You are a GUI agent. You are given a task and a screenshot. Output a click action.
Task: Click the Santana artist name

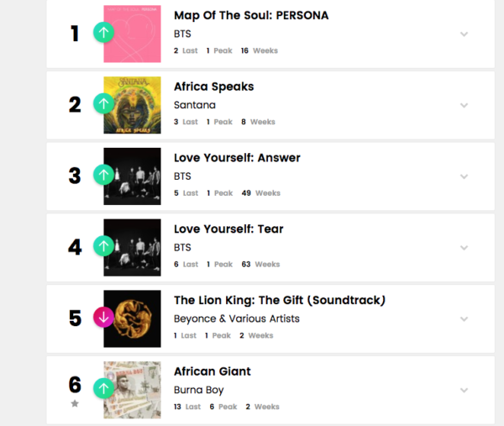click(193, 105)
